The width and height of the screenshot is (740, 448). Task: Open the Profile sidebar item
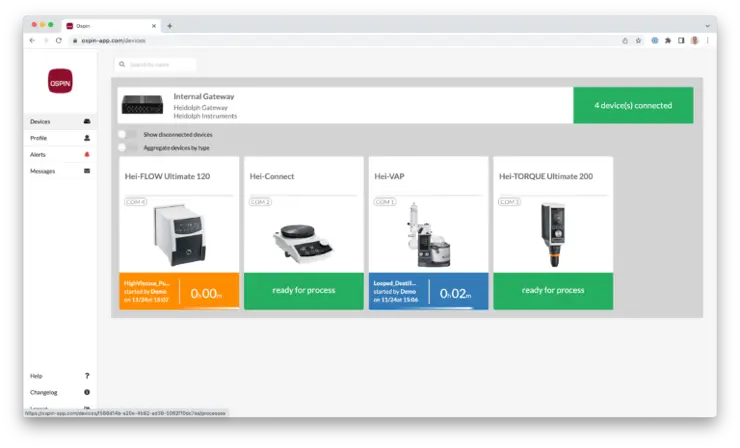tap(60, 138)
